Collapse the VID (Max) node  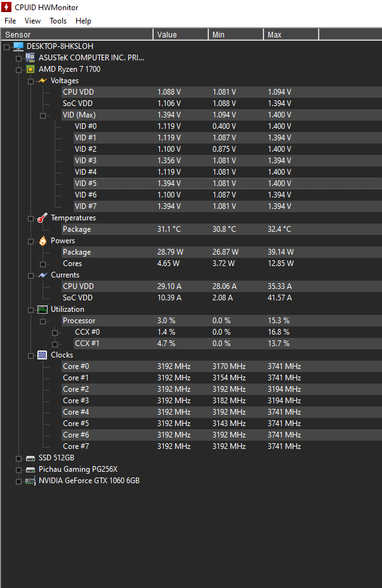[43, 116]
